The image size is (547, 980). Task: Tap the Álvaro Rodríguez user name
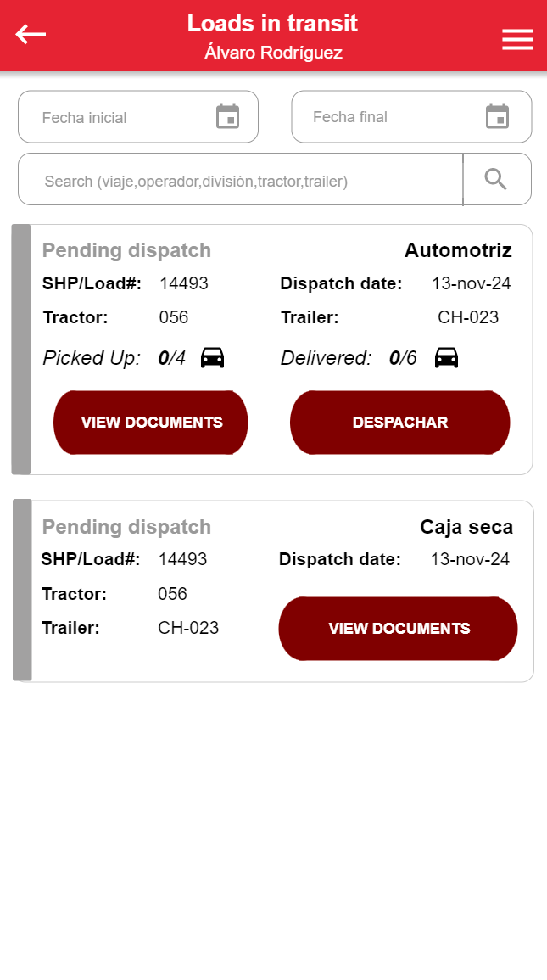(x=273, y=53)
